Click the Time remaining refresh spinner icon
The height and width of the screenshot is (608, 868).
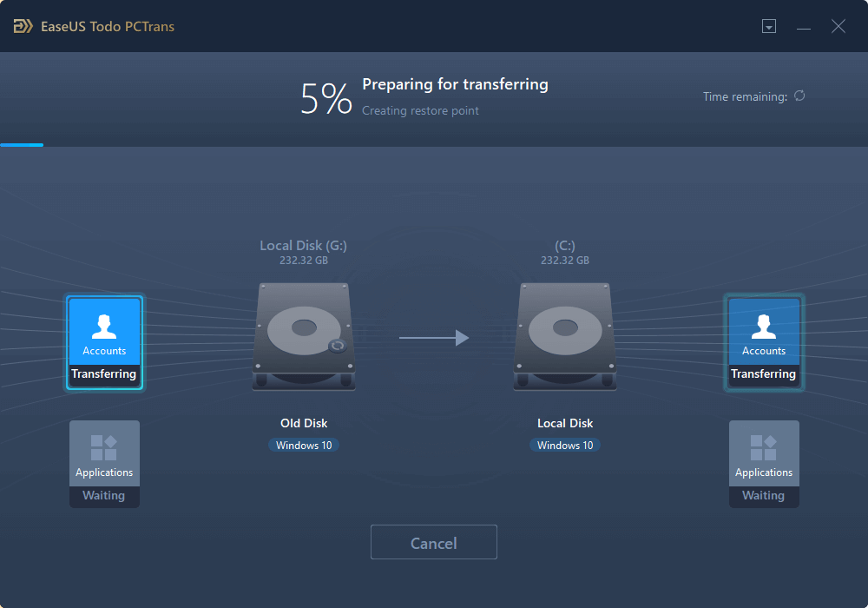pos(799,96)
